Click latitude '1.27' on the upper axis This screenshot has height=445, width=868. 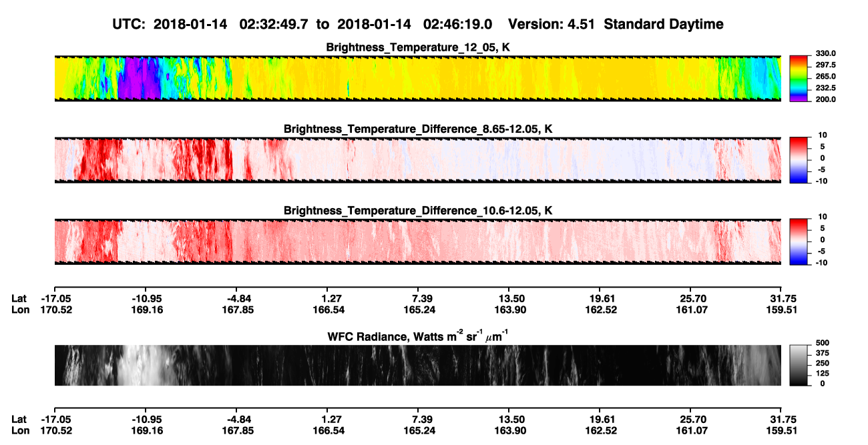tap(331, 298)
